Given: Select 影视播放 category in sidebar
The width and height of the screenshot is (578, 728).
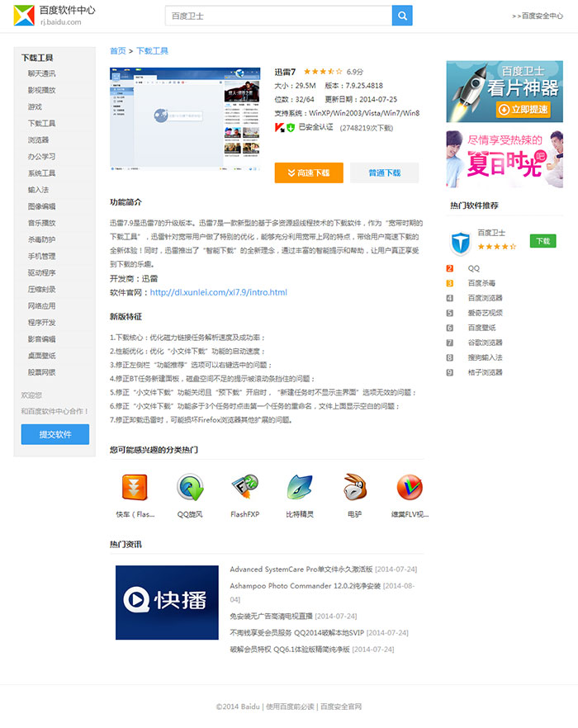Looking at the screenshot, I should 41,90.
